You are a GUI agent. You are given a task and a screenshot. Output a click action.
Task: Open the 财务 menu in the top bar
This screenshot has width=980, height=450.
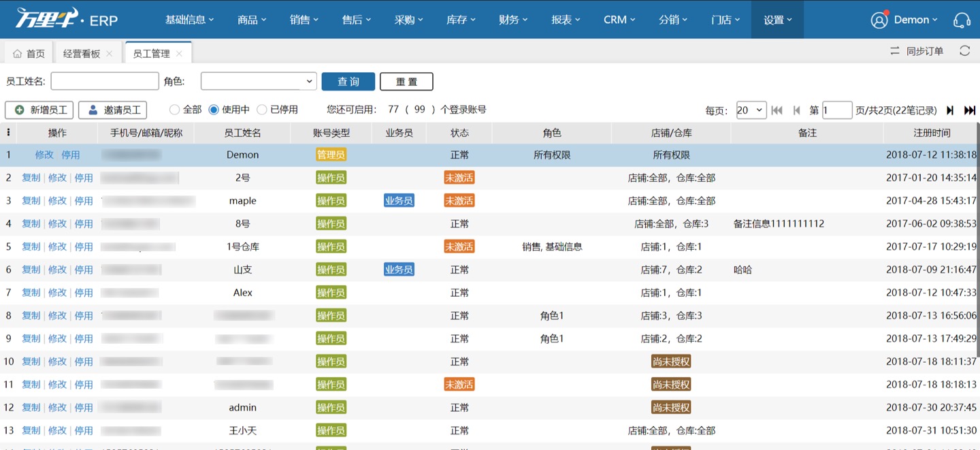(x=512, y=20)
